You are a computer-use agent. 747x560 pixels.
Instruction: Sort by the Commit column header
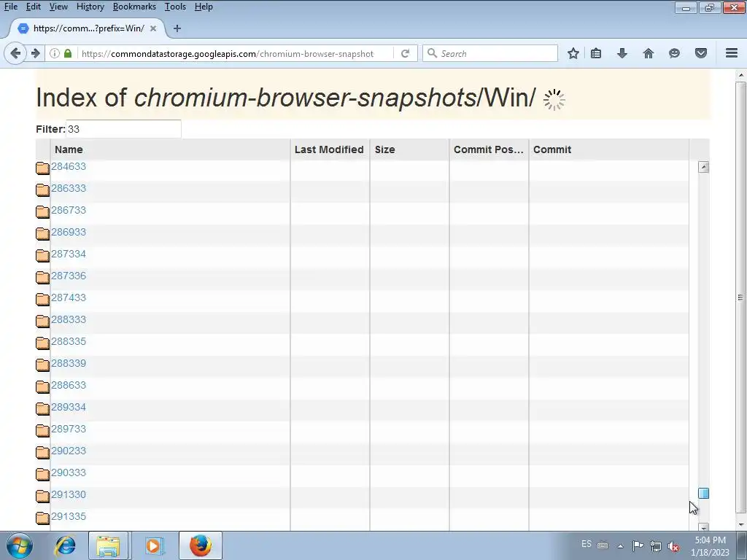[609, 149]
